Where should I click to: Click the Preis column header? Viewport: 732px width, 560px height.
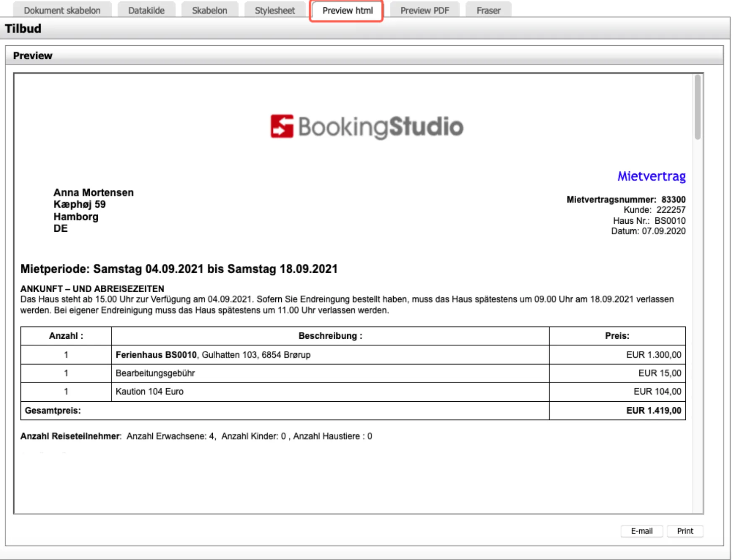coord(617,336)
